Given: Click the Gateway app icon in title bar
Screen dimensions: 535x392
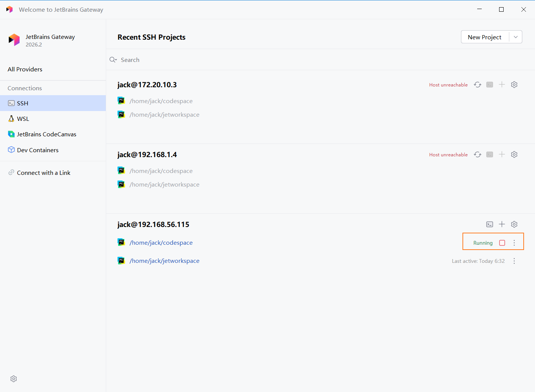Looking at the screenshot, I should click(9, 9).
